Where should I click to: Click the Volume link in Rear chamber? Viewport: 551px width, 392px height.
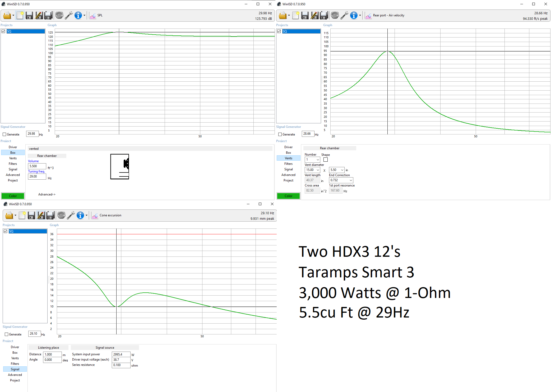[33, 161]
